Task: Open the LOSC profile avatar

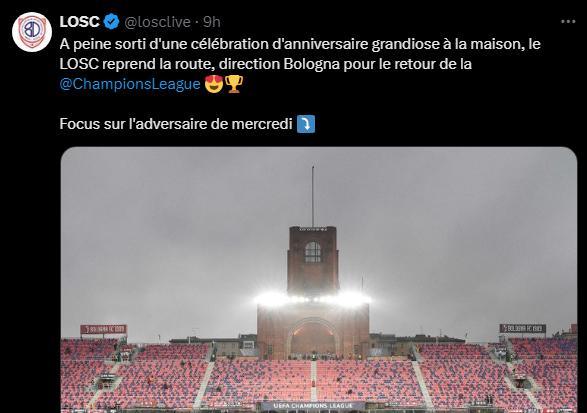Action: pos(32,32)
